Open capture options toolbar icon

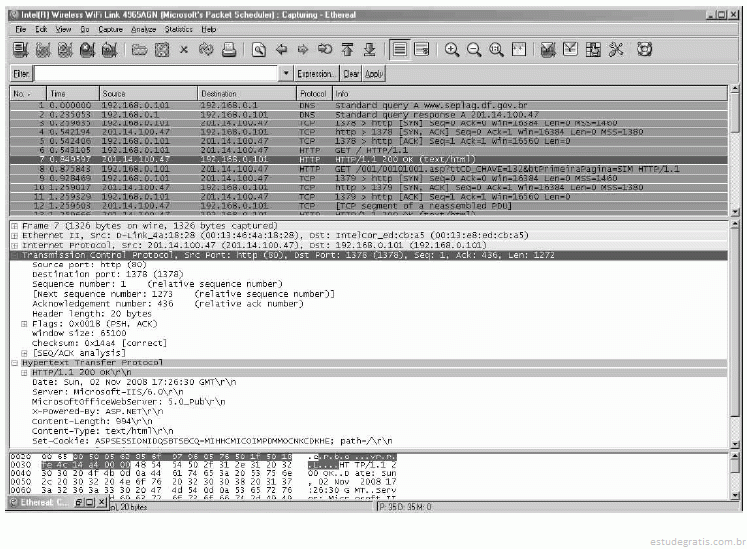(43, 50)
